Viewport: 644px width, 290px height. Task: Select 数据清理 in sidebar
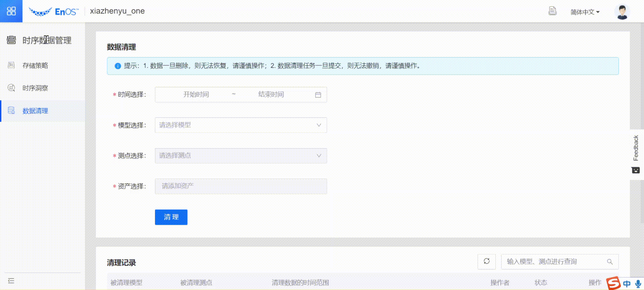pos(35,111)
